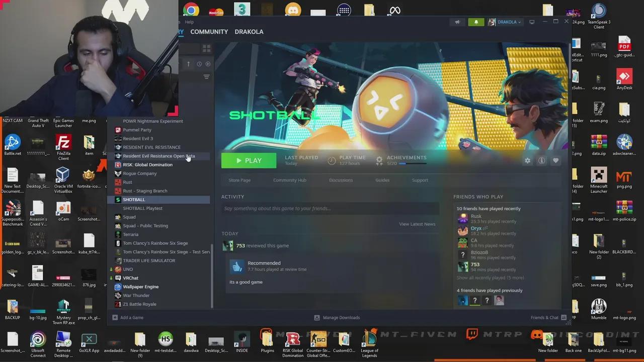Open the Discussions tab
Image resolution: width=644 pixels, height=362 pixels.
(341, 180)
